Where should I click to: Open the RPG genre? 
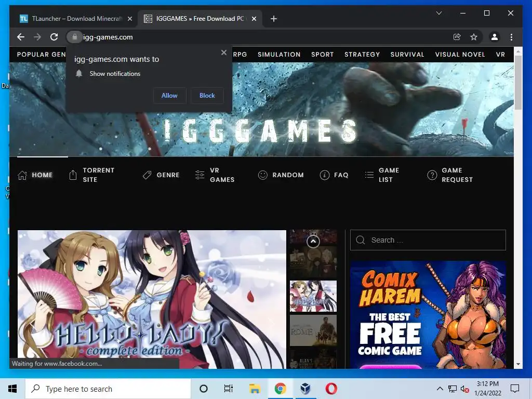click(240, 54)
